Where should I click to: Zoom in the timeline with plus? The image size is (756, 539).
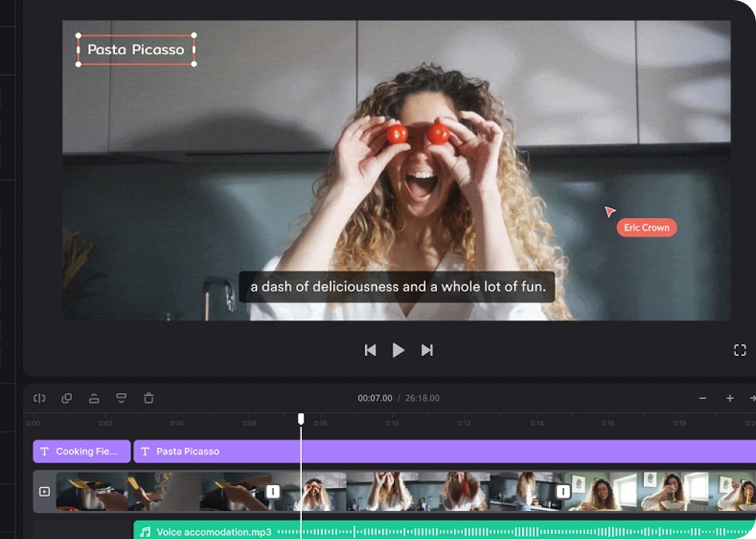[x=729, y=398]
